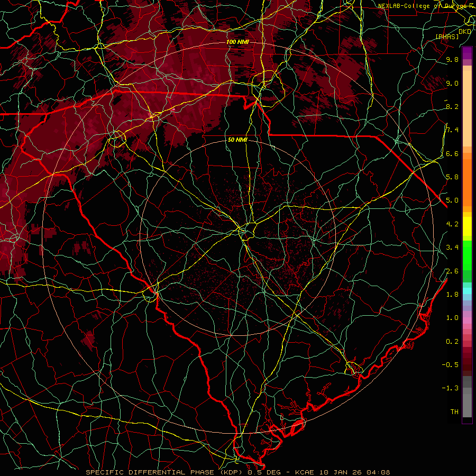
Task: Pick the pink segment of the color bar
Action: (467, 321)
